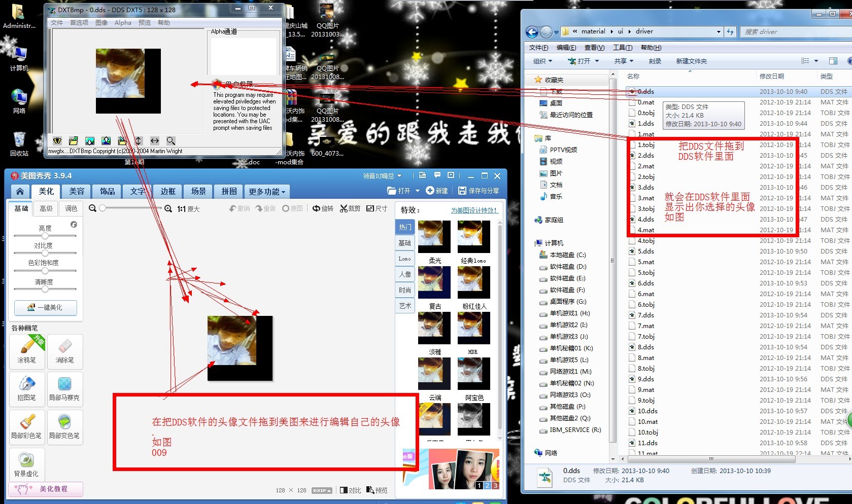Expand the address bar path dropdown arrow
This screenshot has width=852, height=504.
click(x=718, y=32)
